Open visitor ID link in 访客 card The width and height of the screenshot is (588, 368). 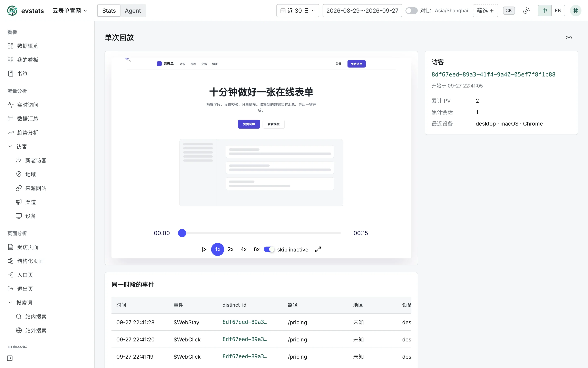(493, 74)
